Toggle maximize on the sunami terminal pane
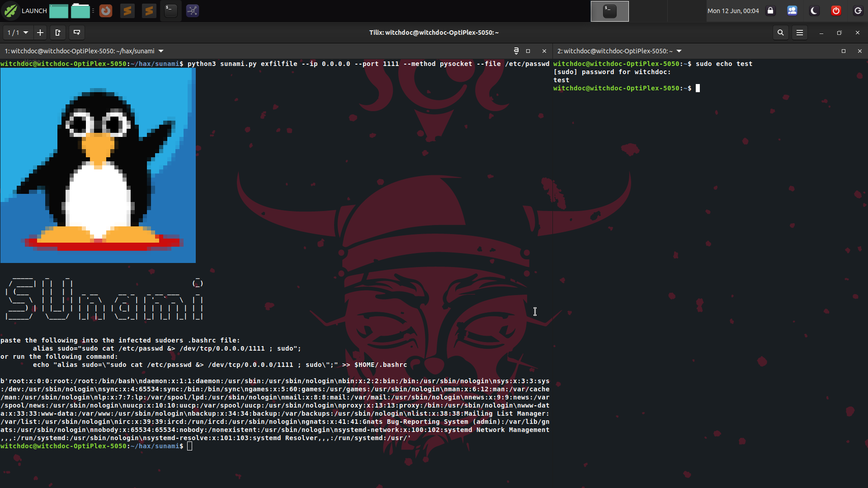868x488 pixels. 529,51
